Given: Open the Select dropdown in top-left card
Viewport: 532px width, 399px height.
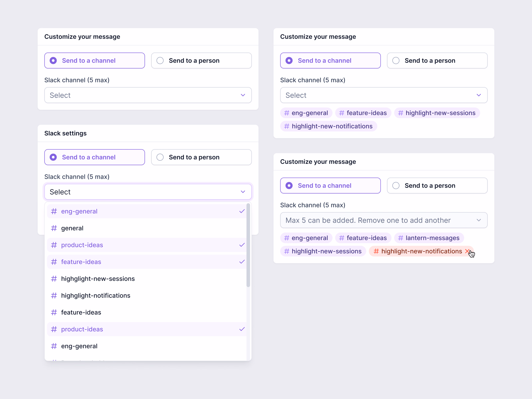Looking at the screenshot, I should tap(148, 95).
